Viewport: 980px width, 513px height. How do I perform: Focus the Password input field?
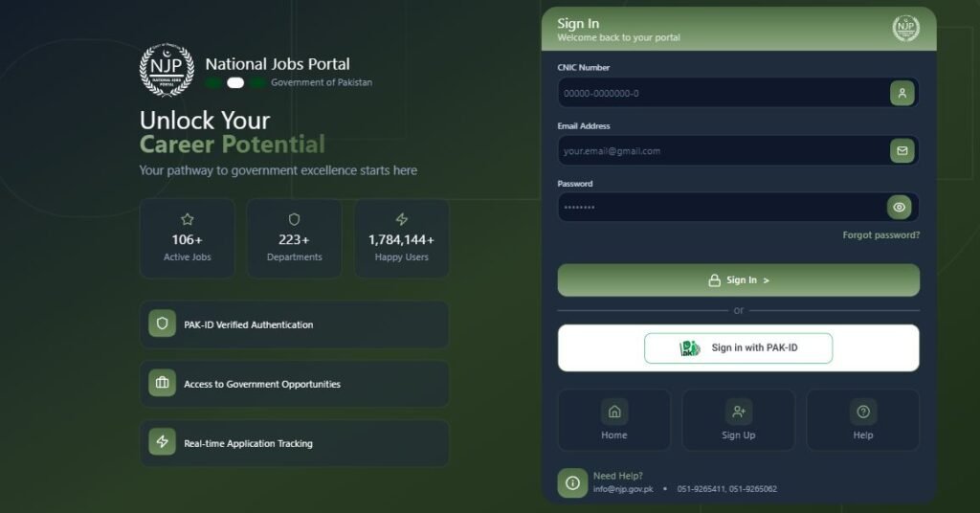pyautogui.click(x=722, y=208)
